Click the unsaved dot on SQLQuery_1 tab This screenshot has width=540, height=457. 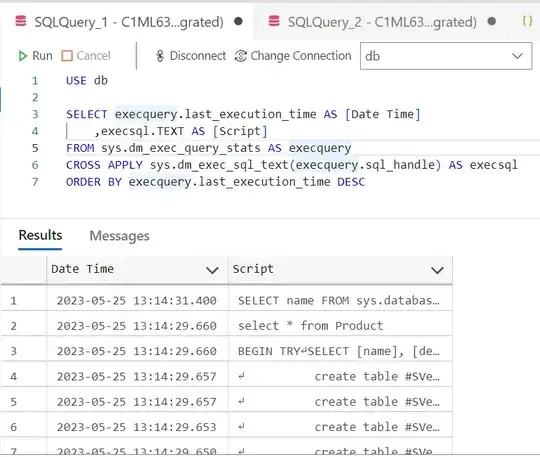coord(238,21)
